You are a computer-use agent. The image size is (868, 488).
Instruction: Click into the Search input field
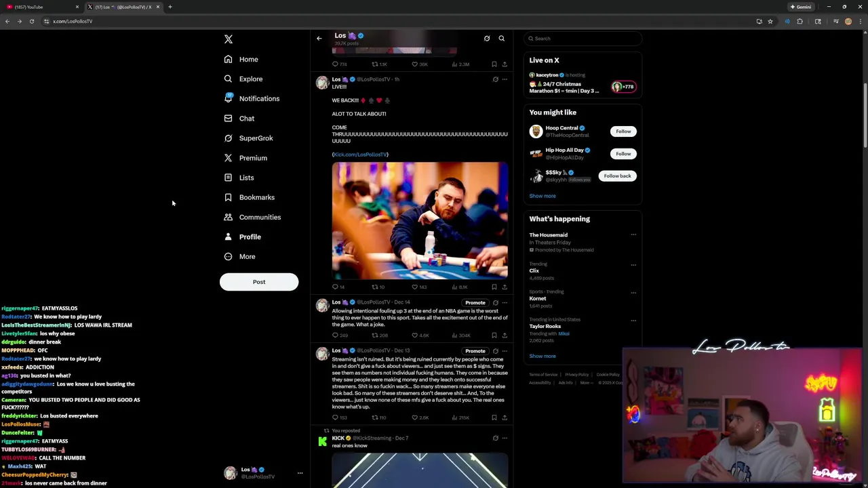click(583, 39)
